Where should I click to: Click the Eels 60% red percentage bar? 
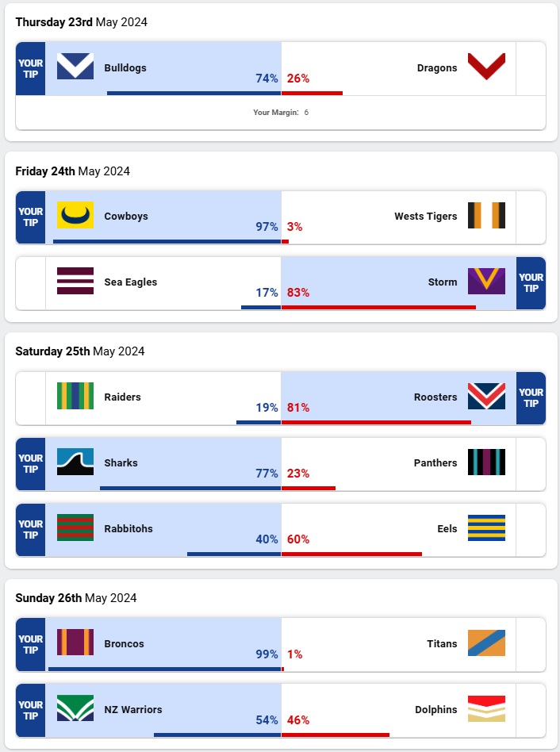(351, 554)
